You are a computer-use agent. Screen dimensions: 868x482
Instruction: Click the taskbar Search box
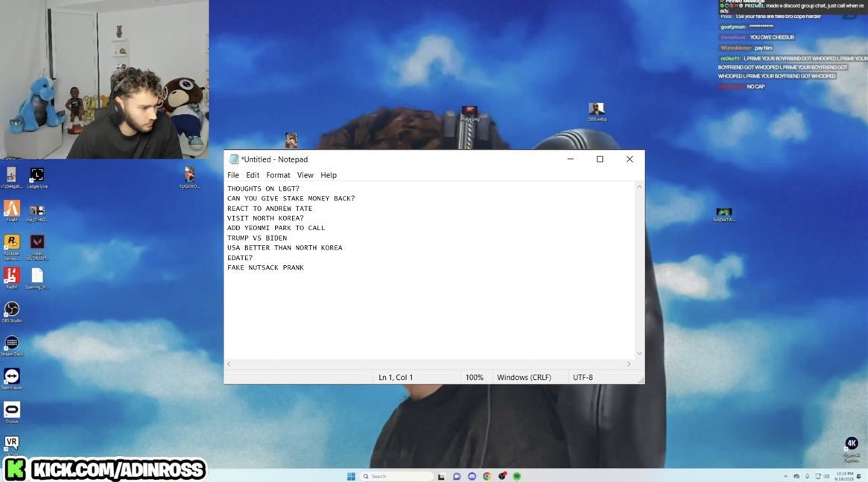396,477
